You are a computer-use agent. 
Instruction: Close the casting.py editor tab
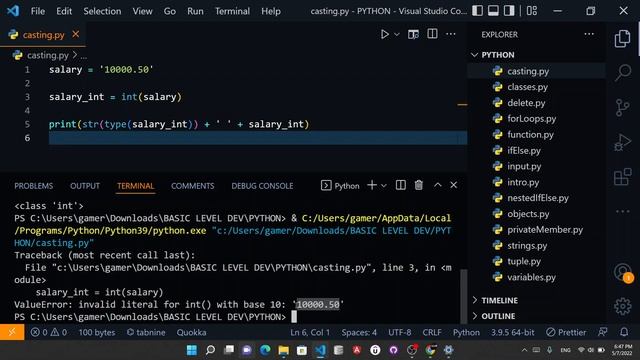(76, 34)
